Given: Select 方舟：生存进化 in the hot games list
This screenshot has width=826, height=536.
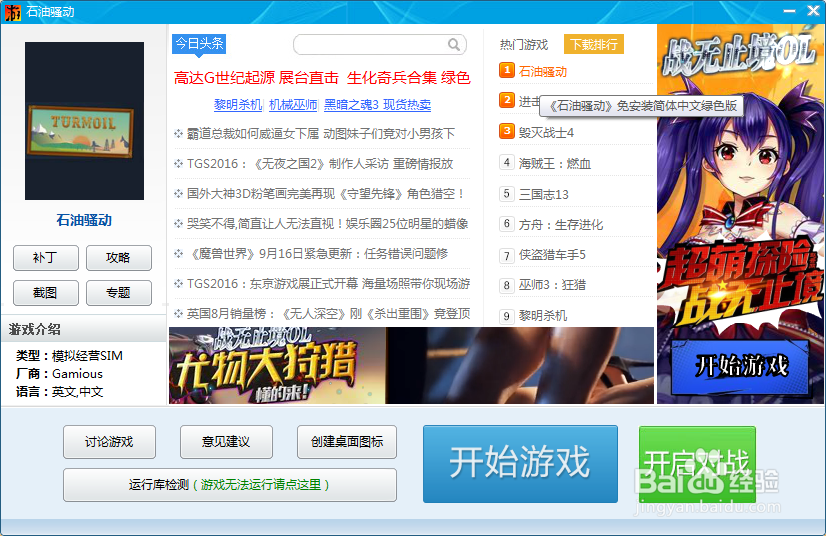Looking at the screenshot, I should coord(561,225).
